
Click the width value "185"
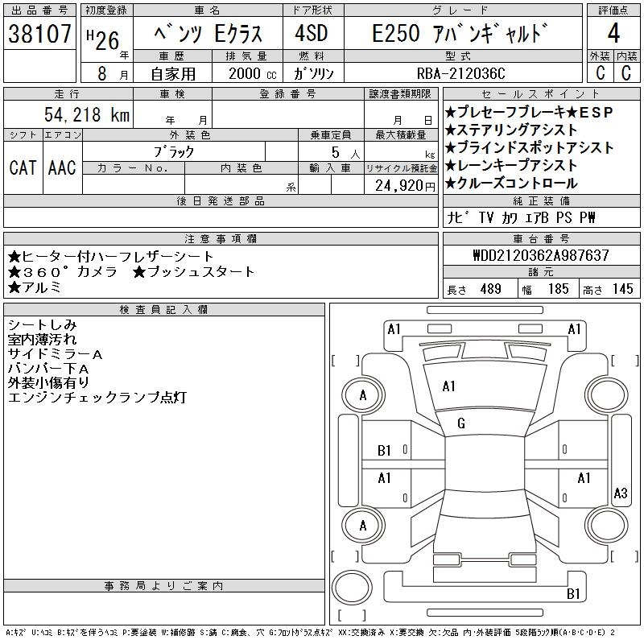point(558,289)
